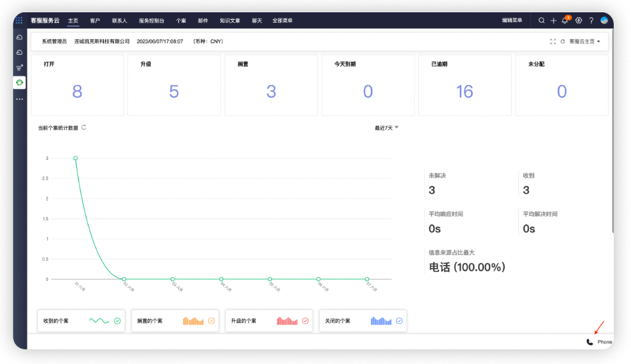Viewport: 631px width, 364px height.
Task: Click the search magnifier icon
Action: 541,20
